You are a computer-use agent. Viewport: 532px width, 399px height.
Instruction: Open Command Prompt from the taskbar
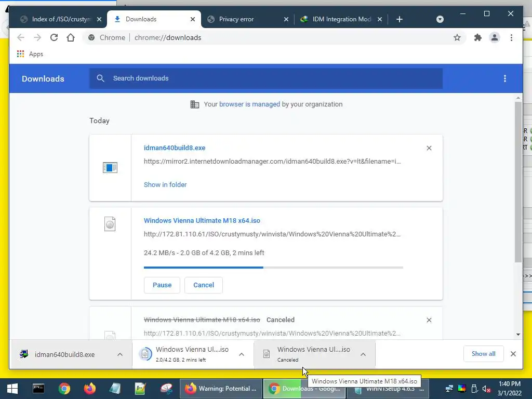click(38, 389)
